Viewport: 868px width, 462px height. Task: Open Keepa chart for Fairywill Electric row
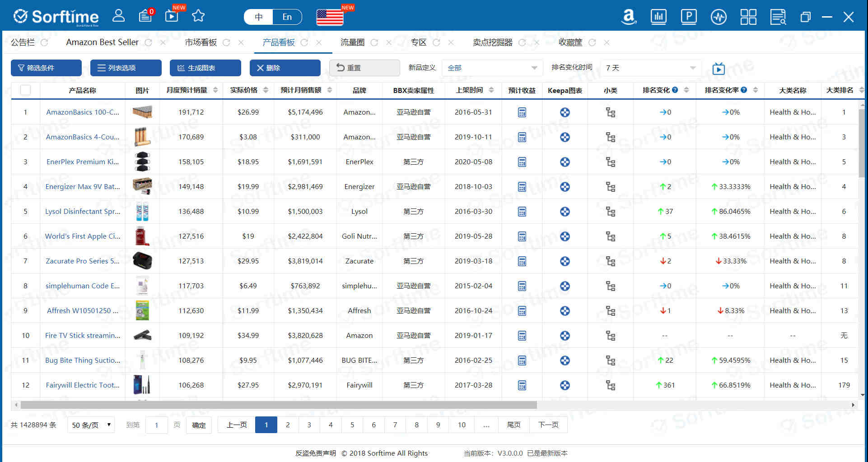pyautogui.click(x=565, y=385)
